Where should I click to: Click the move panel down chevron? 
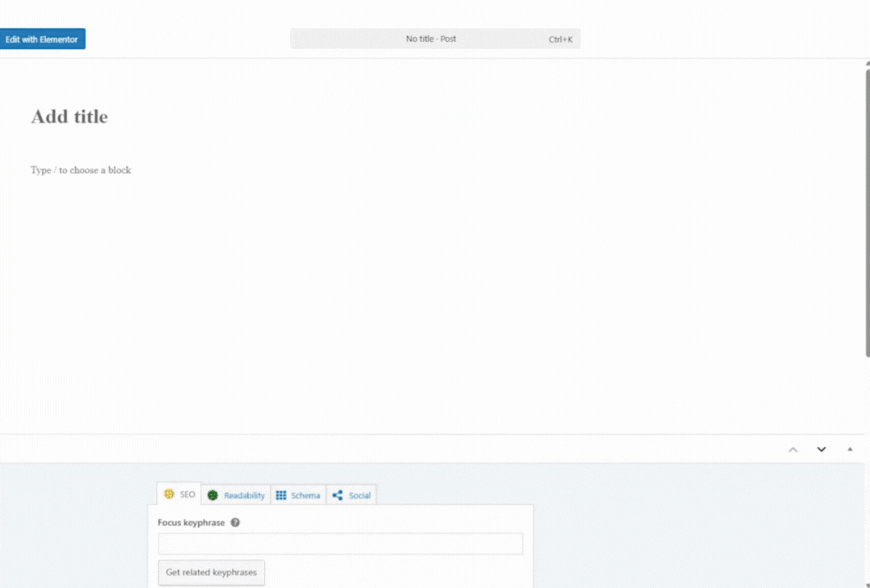coord(822,449)
